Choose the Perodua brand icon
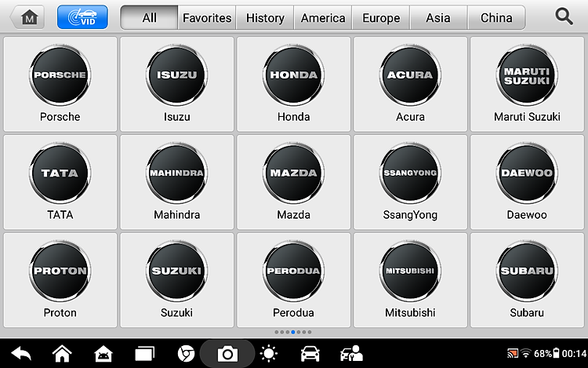Image resolution: width=588 pixels, height=368 pixels. pos(294,280)
